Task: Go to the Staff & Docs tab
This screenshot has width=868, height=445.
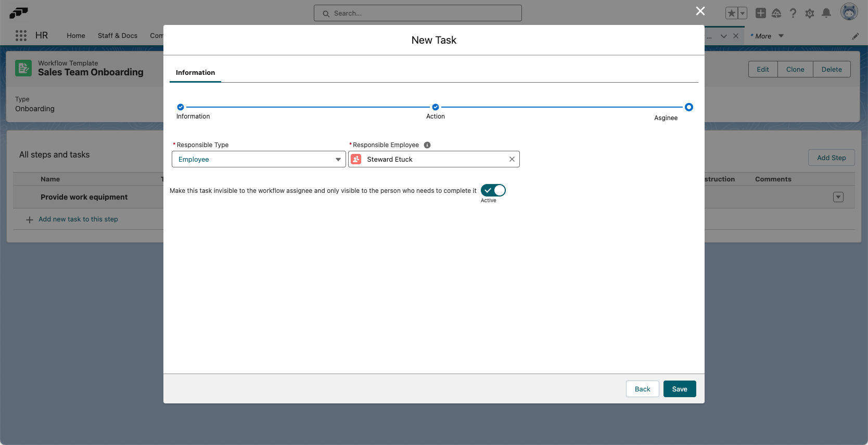Action: [x=118, y=36]
